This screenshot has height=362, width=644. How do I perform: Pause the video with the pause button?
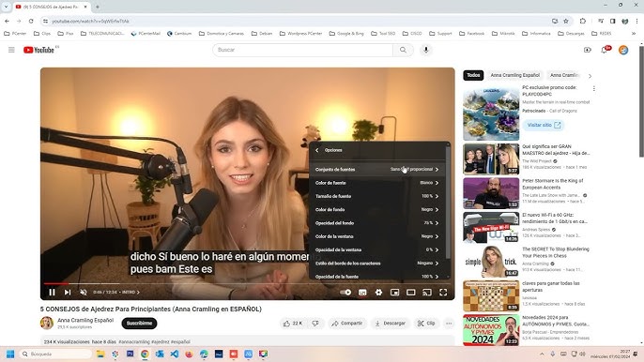point(52,293)
